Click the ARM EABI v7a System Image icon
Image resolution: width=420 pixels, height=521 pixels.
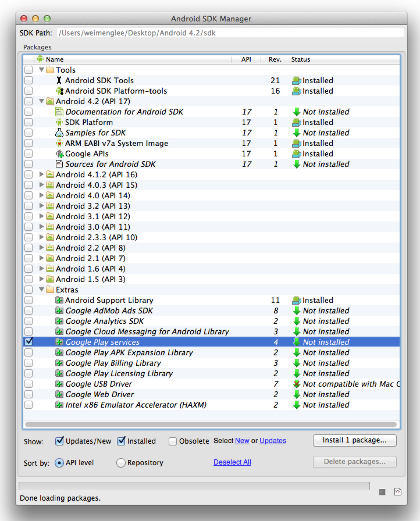(59, 143)
